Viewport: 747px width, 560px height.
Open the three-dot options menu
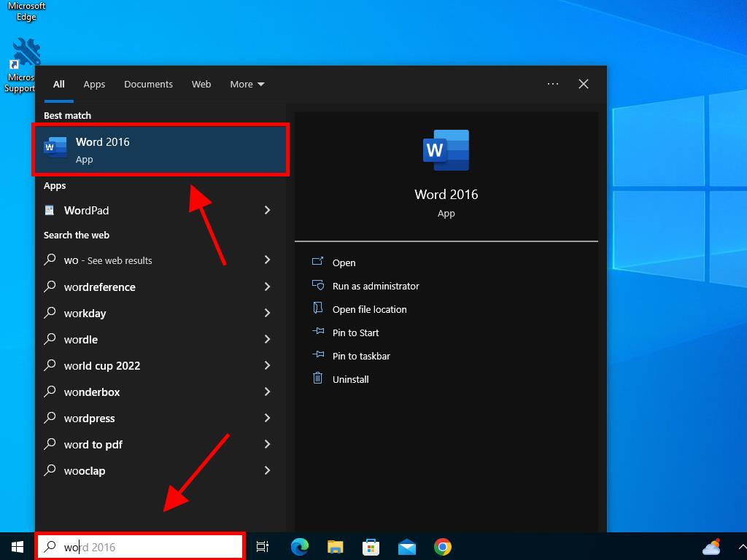(553, 84)
